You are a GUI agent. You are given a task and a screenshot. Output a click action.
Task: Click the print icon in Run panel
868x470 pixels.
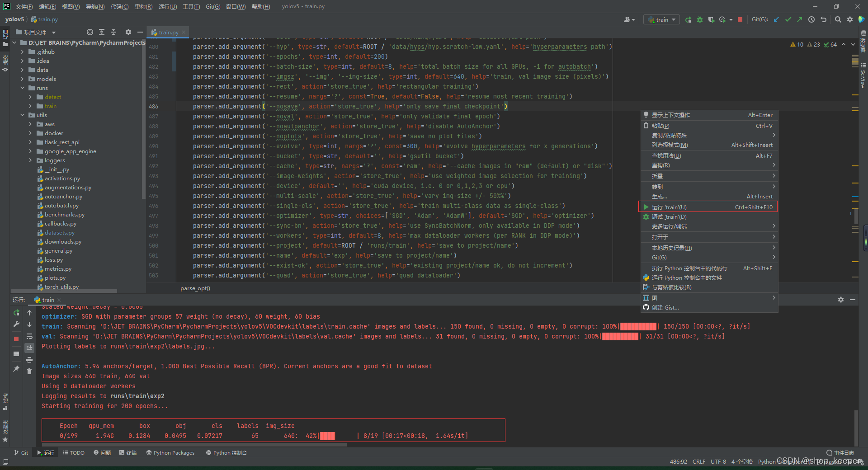(29, 360)
